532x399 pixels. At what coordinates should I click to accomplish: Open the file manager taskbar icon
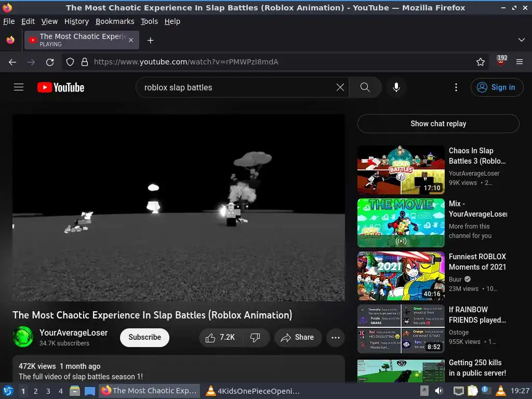pos(75,391)
